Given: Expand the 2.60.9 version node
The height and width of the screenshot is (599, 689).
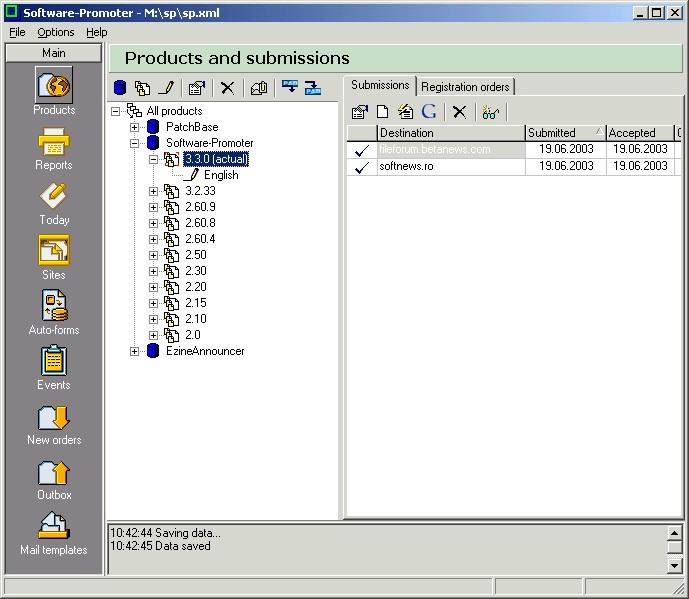Looking at the screenshot, I should click(153, 207).
